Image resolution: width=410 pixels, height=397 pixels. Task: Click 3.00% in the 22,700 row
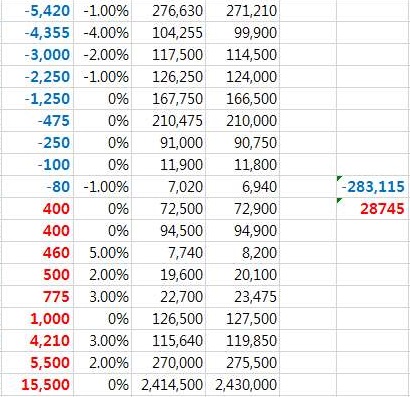102,297
